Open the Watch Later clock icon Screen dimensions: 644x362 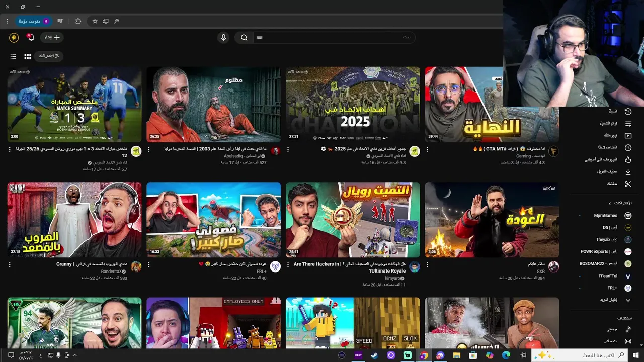[x=628, y=147]
